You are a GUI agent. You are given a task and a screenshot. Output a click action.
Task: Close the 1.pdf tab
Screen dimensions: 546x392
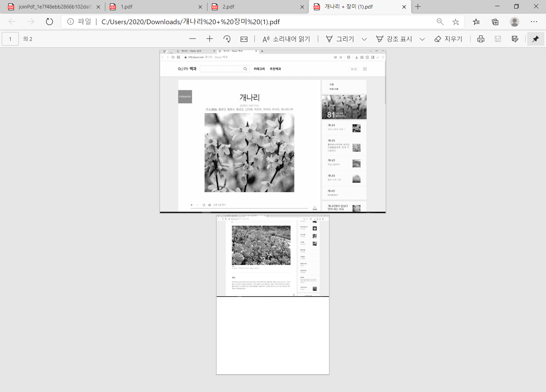200,7
